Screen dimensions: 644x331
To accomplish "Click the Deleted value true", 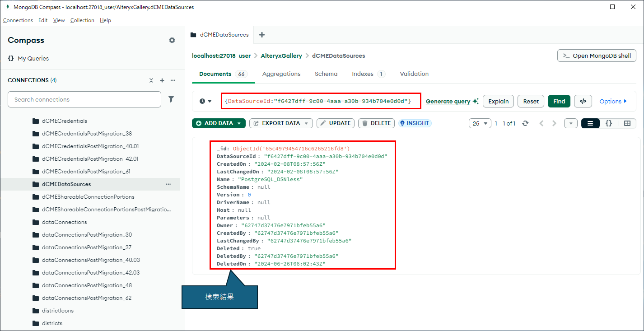I will point(254,248).
